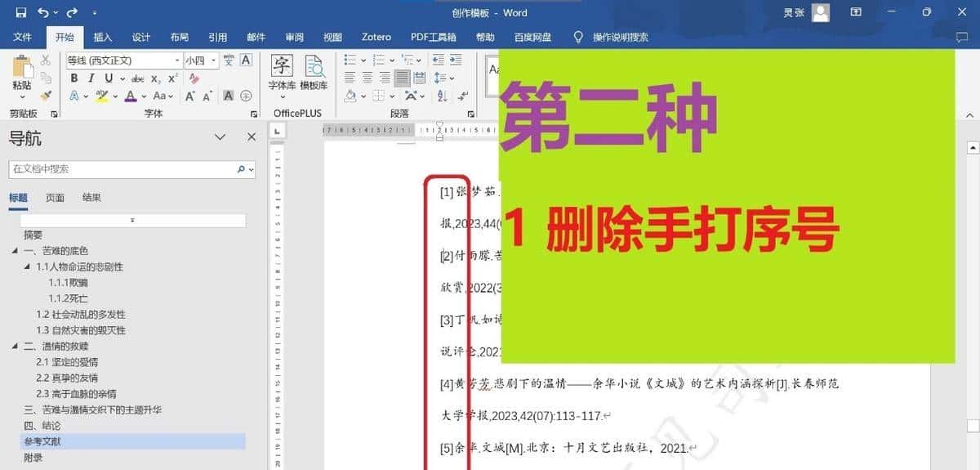Viewport: 980px width, 470px height.
Task: Switch to the 布局 Layout tab
Action: click(x=180, y=37)
